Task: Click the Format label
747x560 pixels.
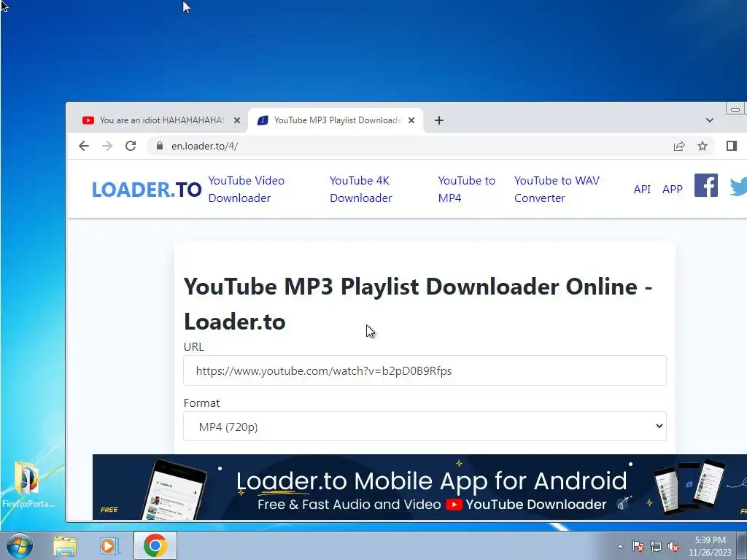Action: 201,402
